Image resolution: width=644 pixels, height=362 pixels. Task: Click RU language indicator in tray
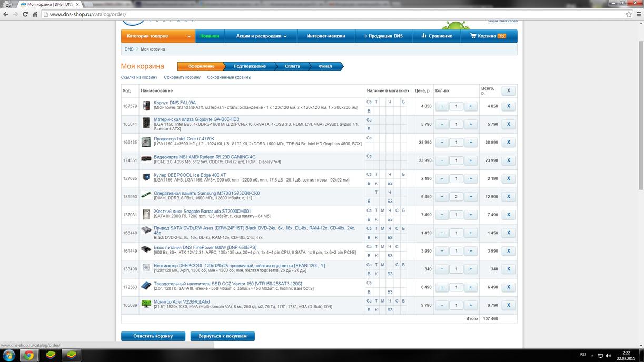582,355
